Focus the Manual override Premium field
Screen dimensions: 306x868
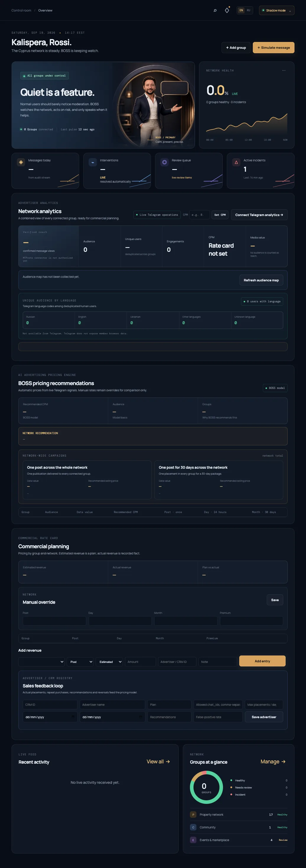(251, 621)
